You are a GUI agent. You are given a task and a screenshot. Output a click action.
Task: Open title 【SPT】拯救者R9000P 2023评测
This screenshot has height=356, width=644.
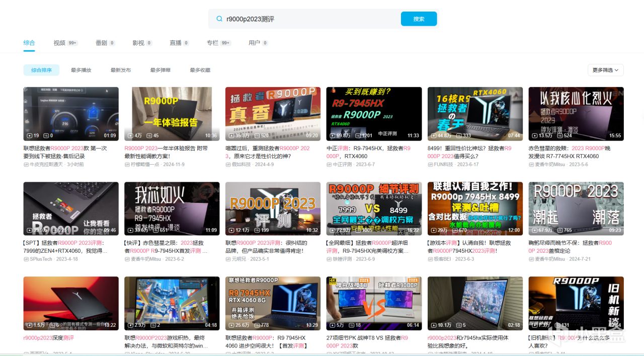(x=66, y=247)
